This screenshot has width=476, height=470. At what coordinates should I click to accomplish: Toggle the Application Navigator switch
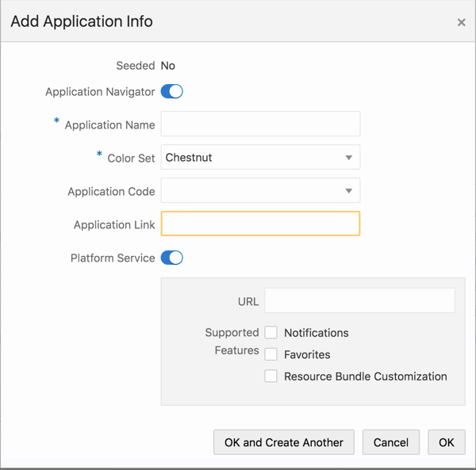(171, 92)
